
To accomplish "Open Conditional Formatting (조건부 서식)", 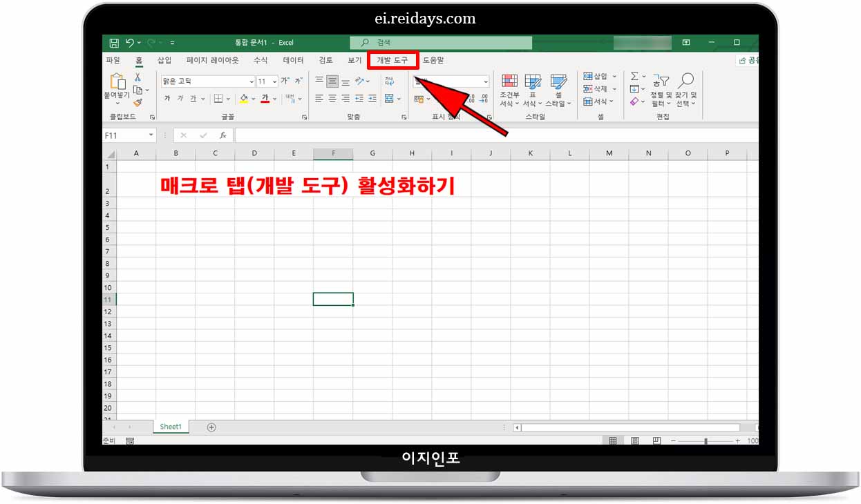I will click(x=509, y=90).
